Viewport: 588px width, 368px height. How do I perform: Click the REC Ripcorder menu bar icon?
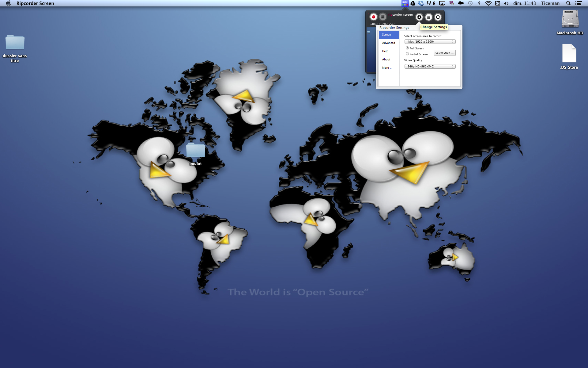pyautogui.click(x=405, y=3)
